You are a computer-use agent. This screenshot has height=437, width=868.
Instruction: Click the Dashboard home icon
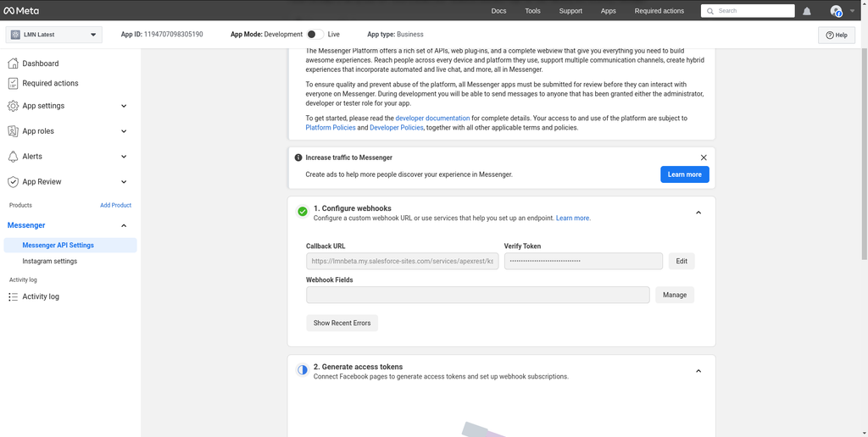[x=14, y=64]
